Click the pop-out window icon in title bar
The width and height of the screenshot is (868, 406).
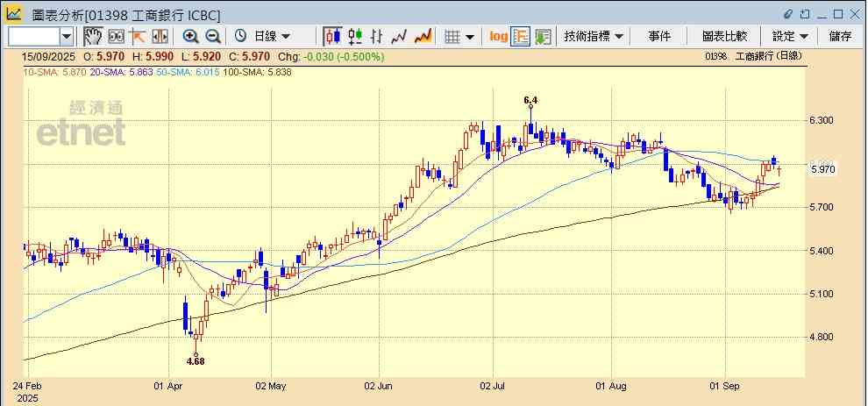coord(806,14)
